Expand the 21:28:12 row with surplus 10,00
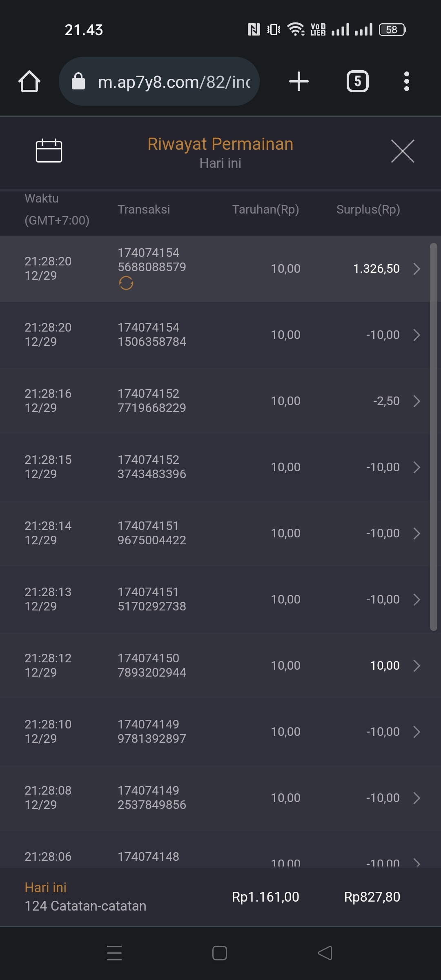The image size is (441, 980). click(x=416, y=666)
